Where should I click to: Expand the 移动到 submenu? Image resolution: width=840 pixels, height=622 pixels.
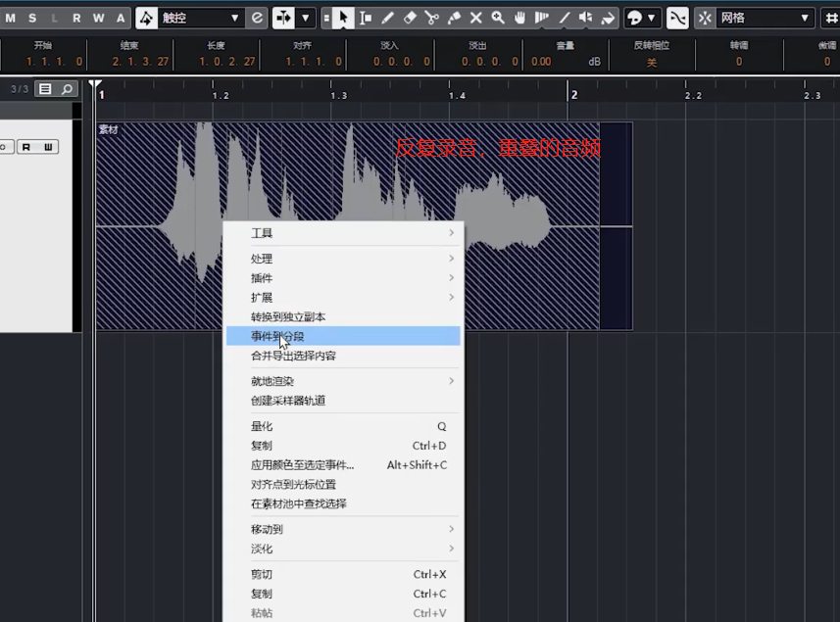point(343,529)
